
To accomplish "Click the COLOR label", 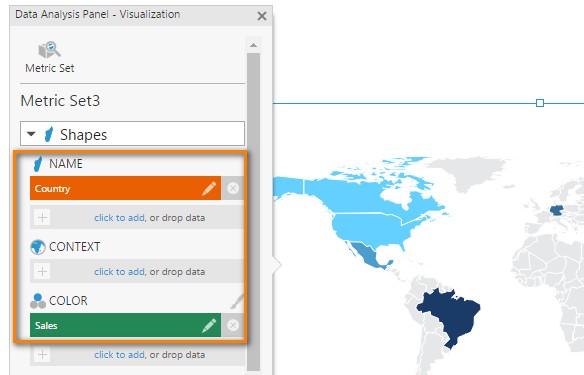I will point(68,301).
